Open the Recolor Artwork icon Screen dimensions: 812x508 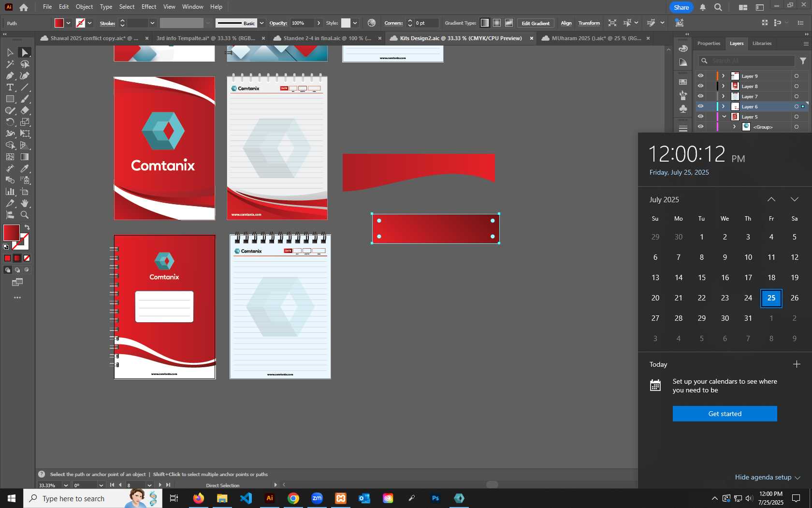coord(371,23)
